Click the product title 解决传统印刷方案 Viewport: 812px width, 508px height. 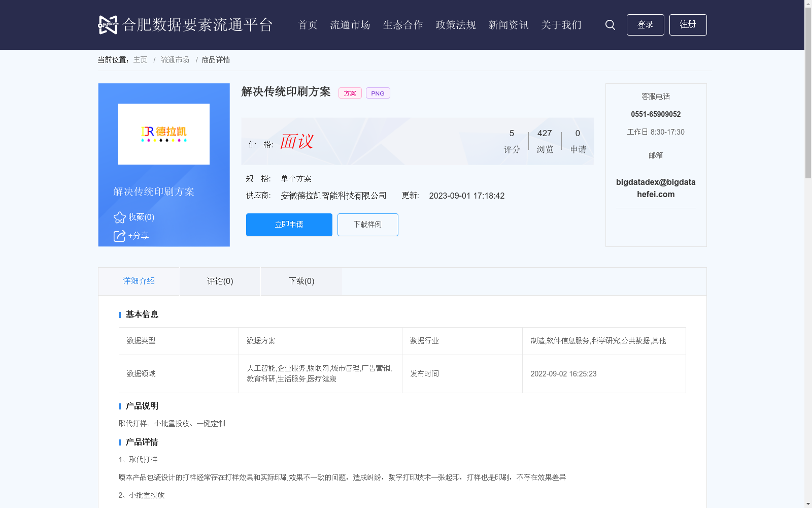[286, 91]
